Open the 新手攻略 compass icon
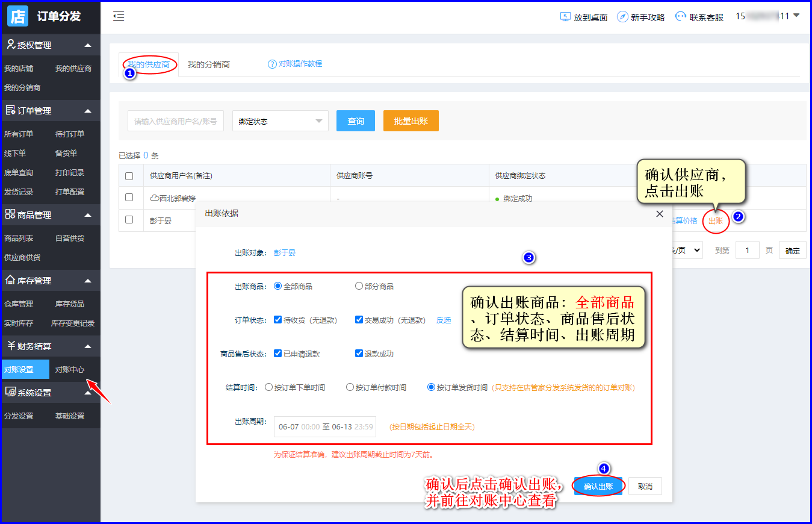This screenshot has width=812, height=524. click(x=622, y=17)
